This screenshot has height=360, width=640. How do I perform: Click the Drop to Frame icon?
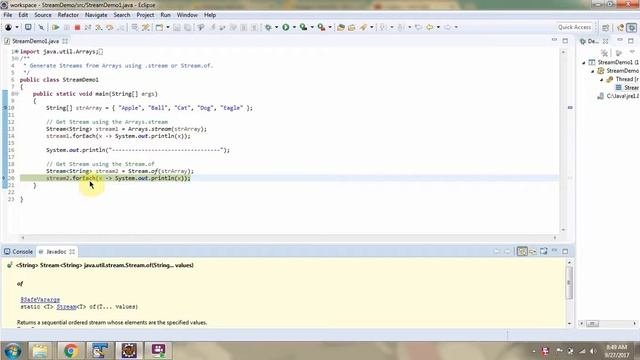pyautogui.click(x=134, y=27)
